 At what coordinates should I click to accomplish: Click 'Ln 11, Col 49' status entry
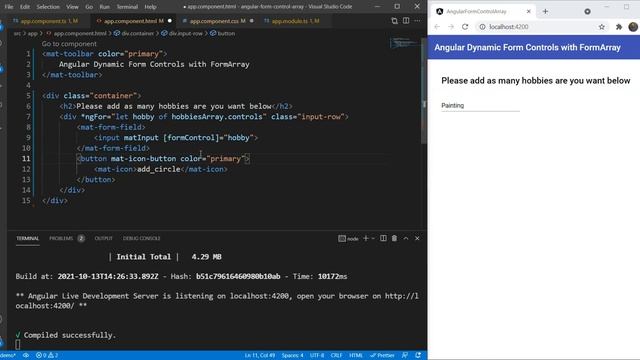(260, 356)
